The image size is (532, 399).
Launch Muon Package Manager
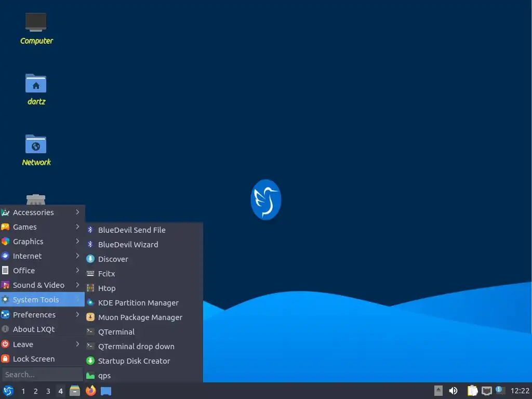[144, 317]
